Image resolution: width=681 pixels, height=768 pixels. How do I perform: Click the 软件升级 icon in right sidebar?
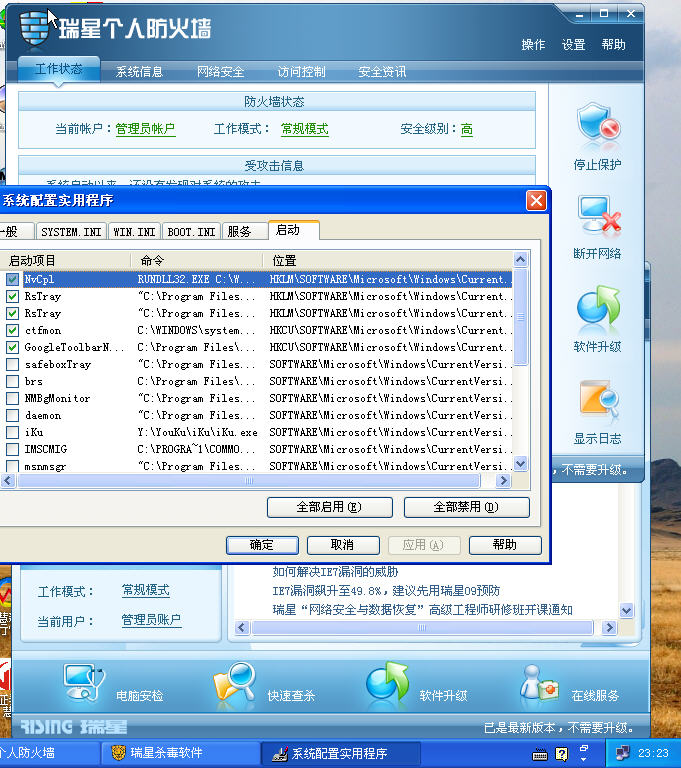pyautogui.click(x=598, y=308)
